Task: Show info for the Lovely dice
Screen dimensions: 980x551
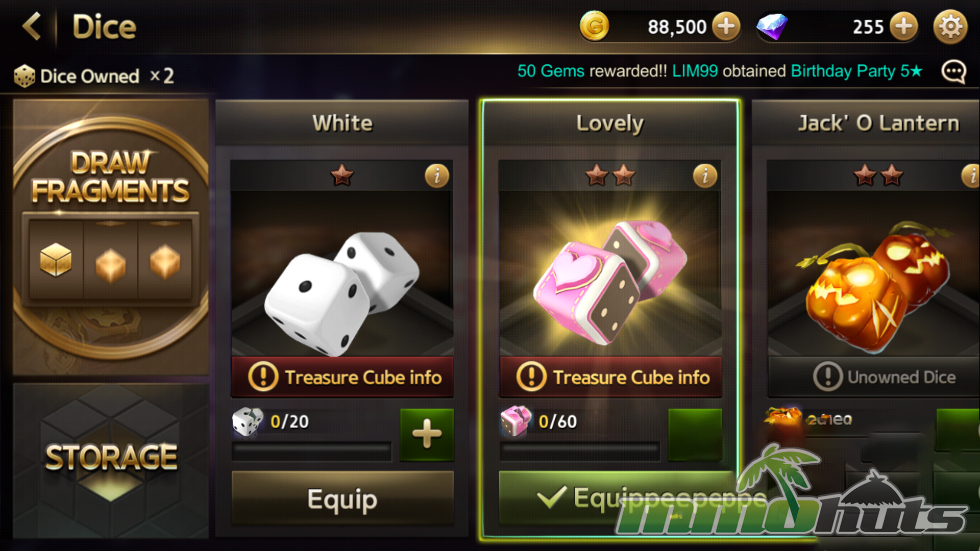Action: 705,176
